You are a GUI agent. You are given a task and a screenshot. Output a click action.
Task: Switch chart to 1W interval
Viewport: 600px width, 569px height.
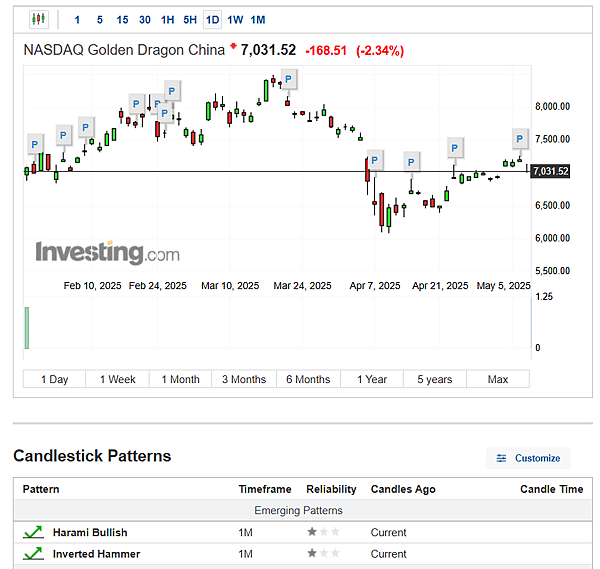tap(235, 20)
